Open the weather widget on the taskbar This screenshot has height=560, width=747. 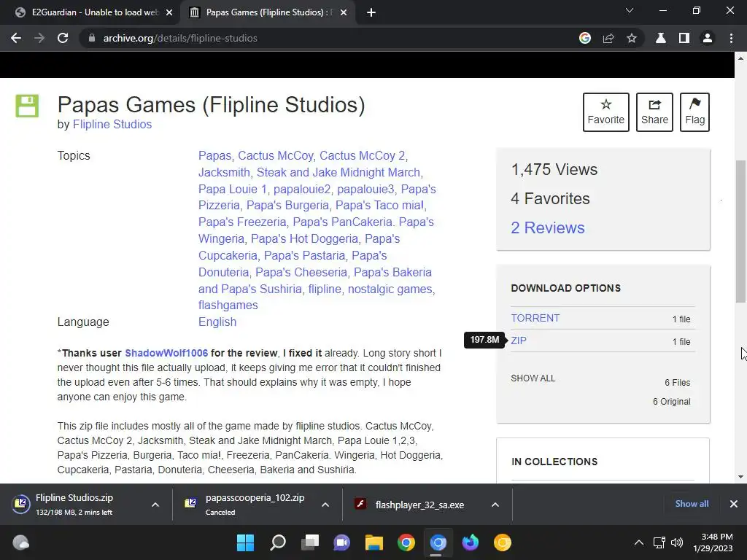[20, 542]
